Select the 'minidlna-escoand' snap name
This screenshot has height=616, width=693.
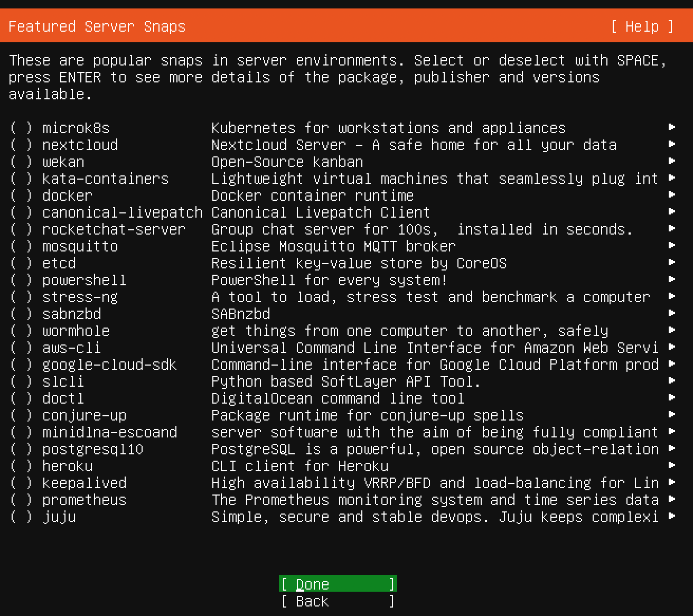[x=109, y=432]
